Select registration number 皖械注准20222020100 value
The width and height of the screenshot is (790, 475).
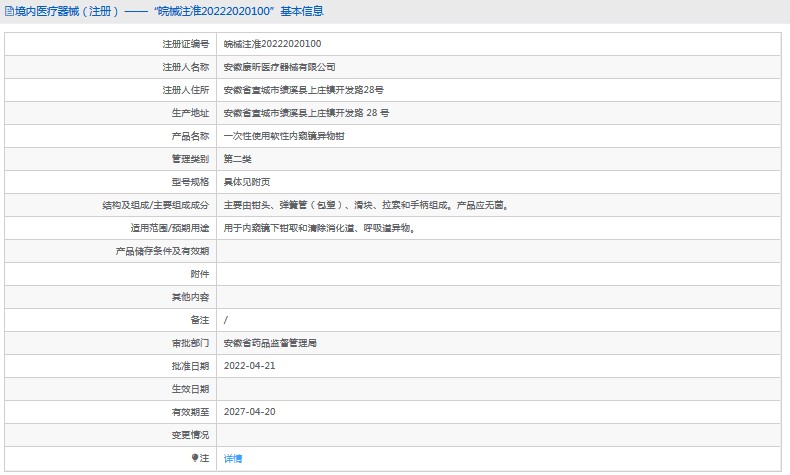pyautogui.click(x=273, y=44)
